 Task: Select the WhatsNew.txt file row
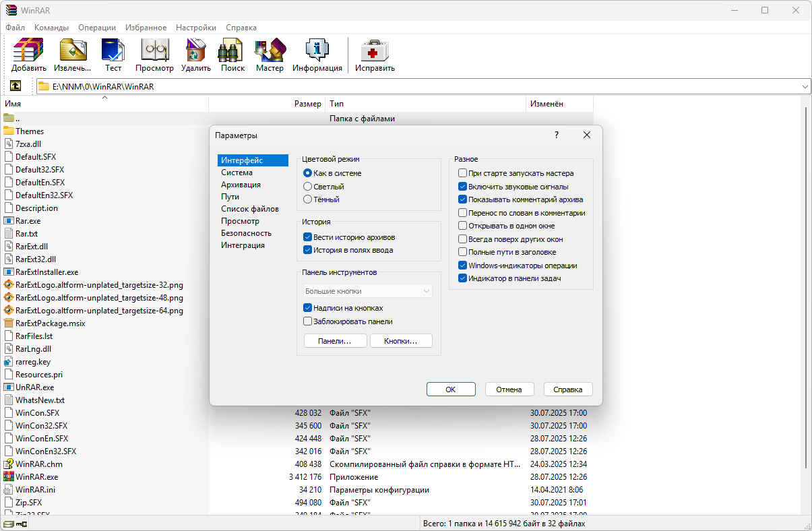[40, 400]
